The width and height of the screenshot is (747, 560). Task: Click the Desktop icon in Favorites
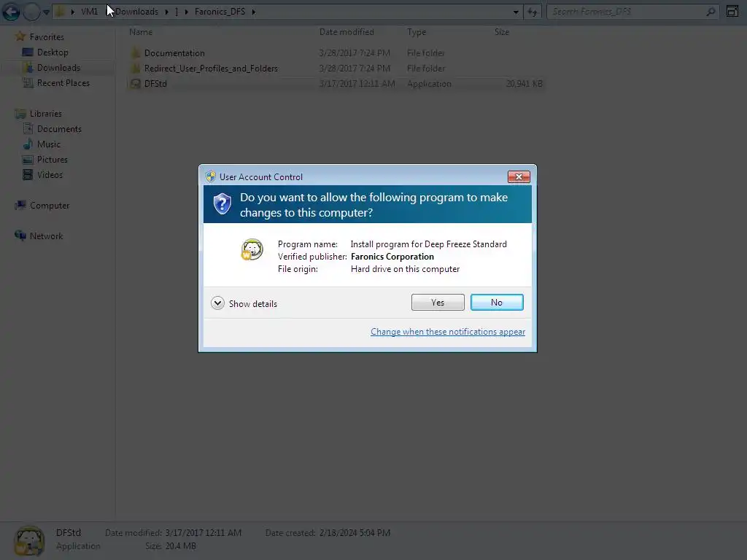28,52
